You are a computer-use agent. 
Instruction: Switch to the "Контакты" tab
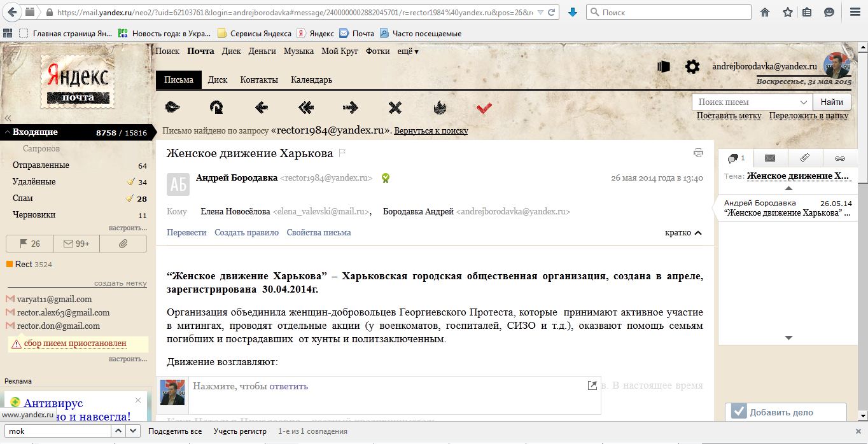tap(259, 80)
